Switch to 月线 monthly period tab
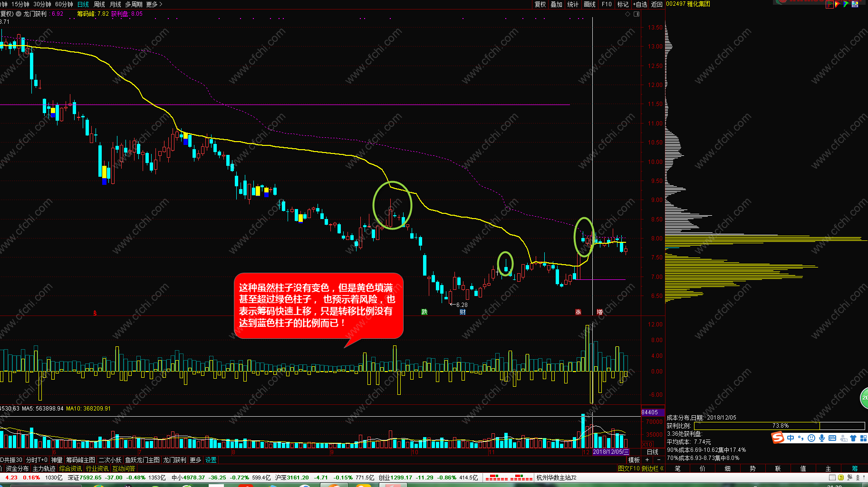868x487 pixels. click(116, 4)
